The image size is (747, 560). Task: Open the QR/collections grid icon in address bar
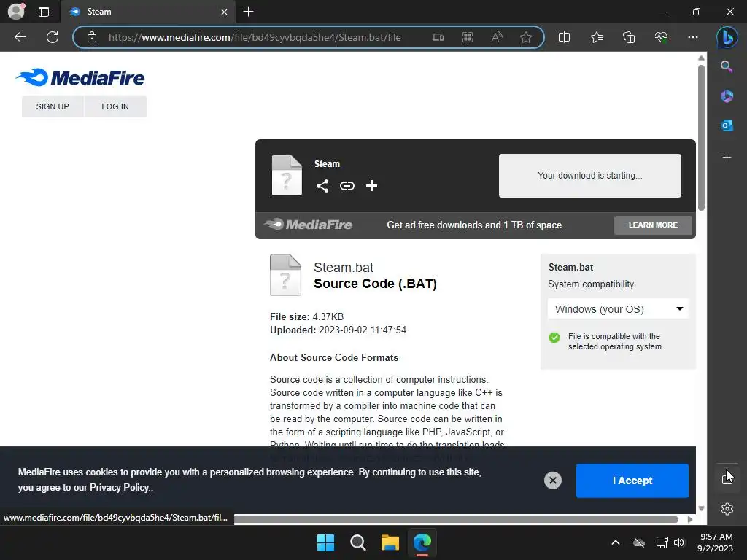pyautogui.click(x=468, y=37)
